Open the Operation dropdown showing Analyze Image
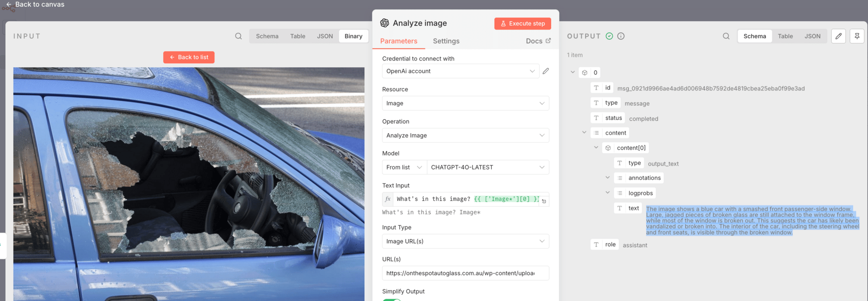868x301 pixels. coord(466,135)
